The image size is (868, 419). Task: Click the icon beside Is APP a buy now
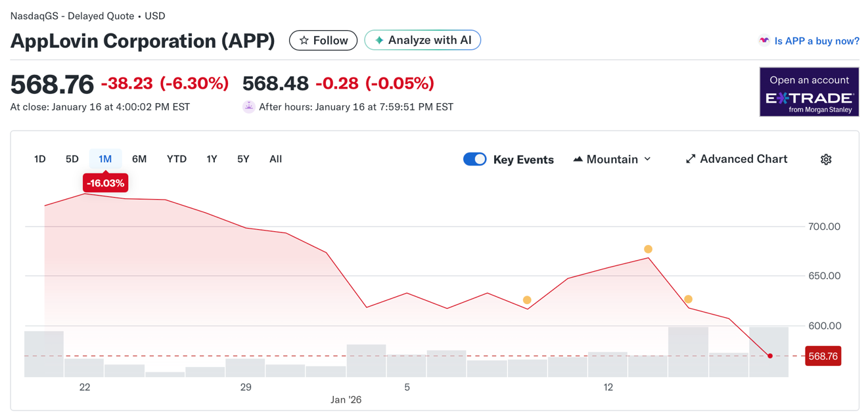[x=764, y=41]
